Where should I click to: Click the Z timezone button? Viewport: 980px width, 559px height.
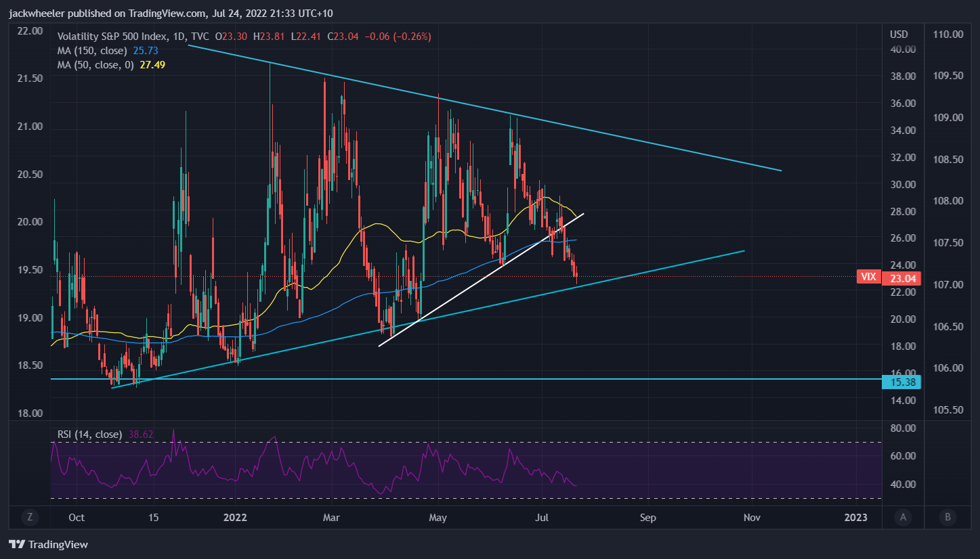(30, 517)
